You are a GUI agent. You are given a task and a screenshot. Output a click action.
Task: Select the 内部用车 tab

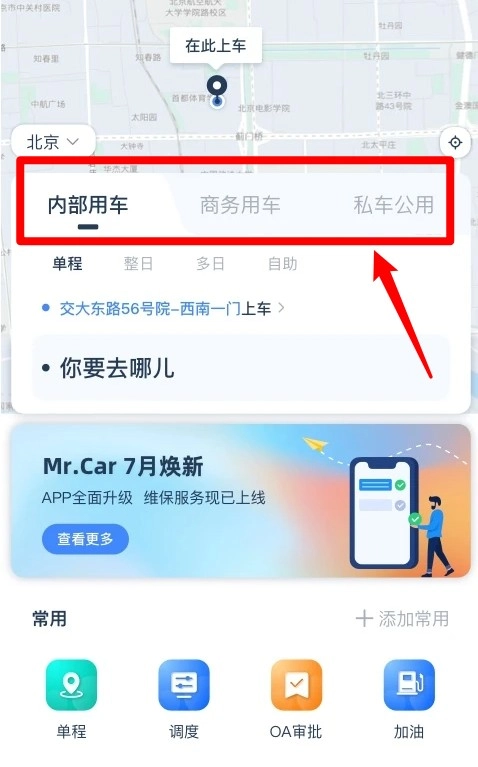tap(88, 205)
